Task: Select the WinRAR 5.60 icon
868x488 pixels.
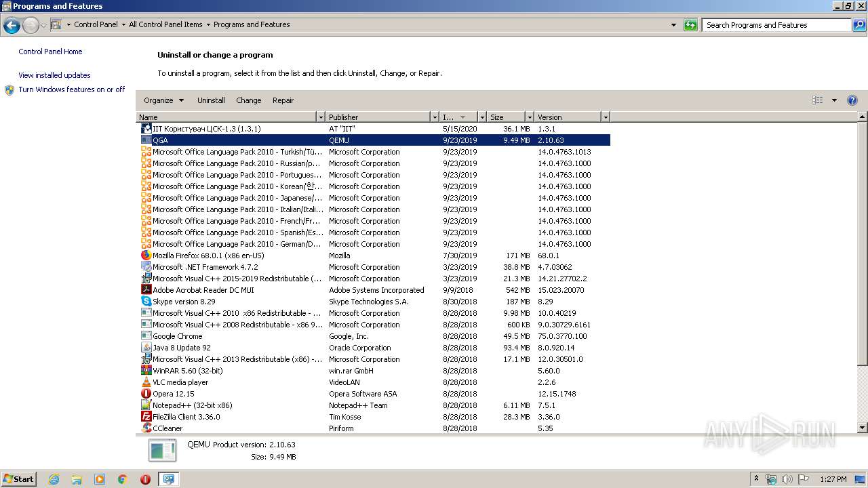Action: (146, 371)
